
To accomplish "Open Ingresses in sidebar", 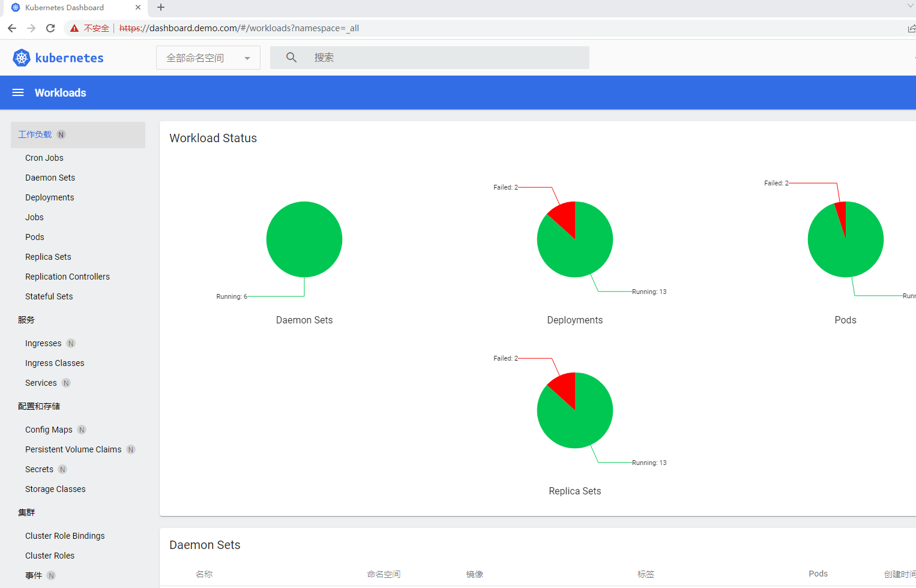I will pos(43,343).
